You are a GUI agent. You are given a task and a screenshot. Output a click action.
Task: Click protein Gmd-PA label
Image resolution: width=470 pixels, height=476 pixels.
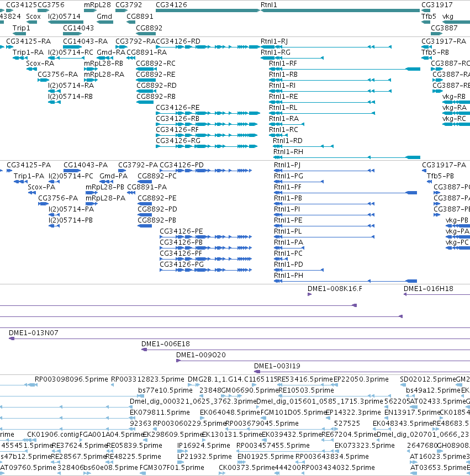pyautogui.click(x=114, y=176)
